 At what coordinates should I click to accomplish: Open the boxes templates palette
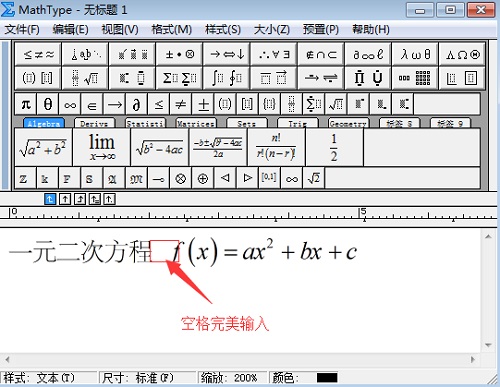(x=462, y=78)
